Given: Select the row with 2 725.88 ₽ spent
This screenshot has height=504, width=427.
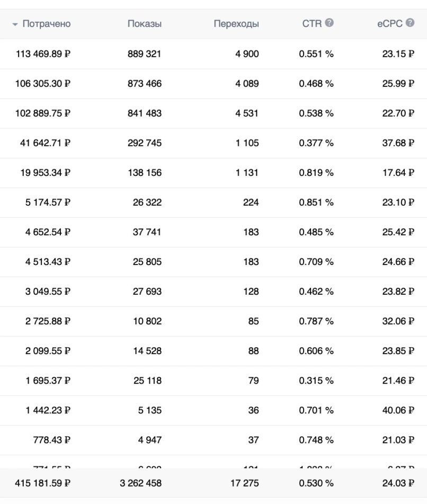Looking at the screenshot, I should pos(213,321).
